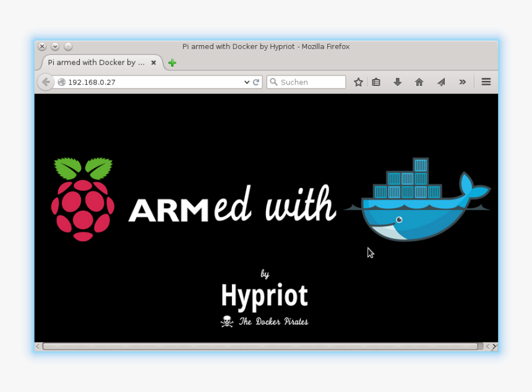
Task: Click the Docker whale logo image
Action: [x=417, y=199]
